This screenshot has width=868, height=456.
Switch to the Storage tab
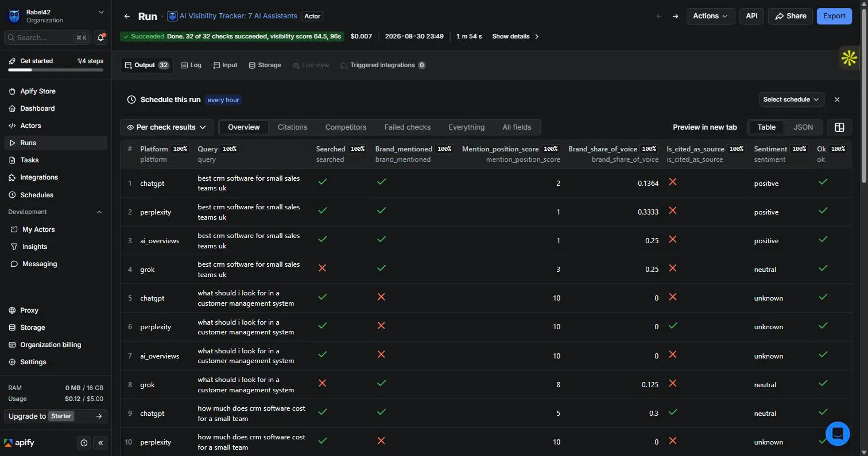[x=265, y=65]
